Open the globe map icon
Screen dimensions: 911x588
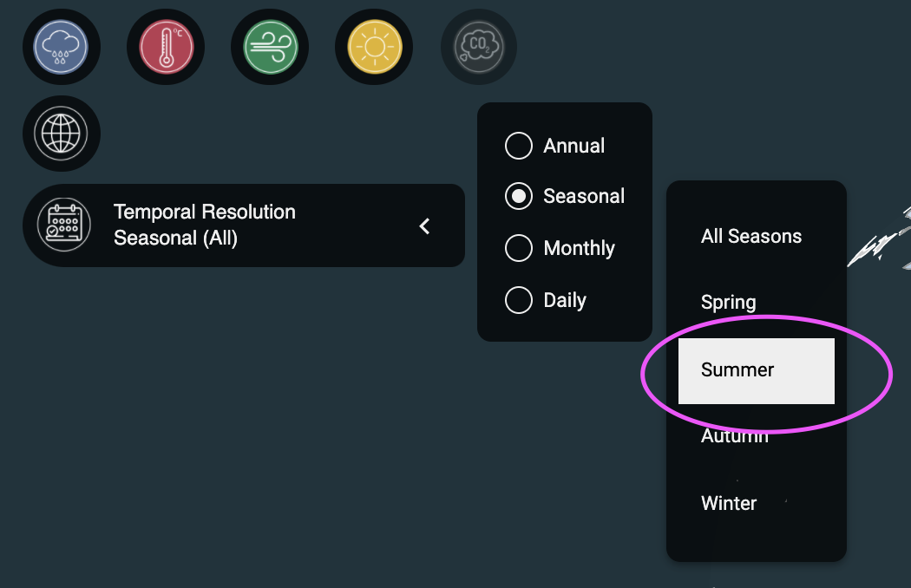[61, 134]
